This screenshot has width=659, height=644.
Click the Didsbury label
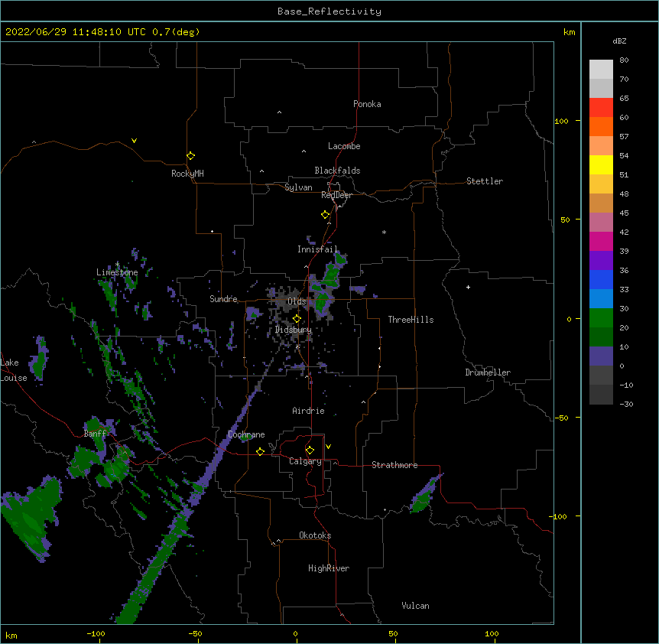(293, 330)
